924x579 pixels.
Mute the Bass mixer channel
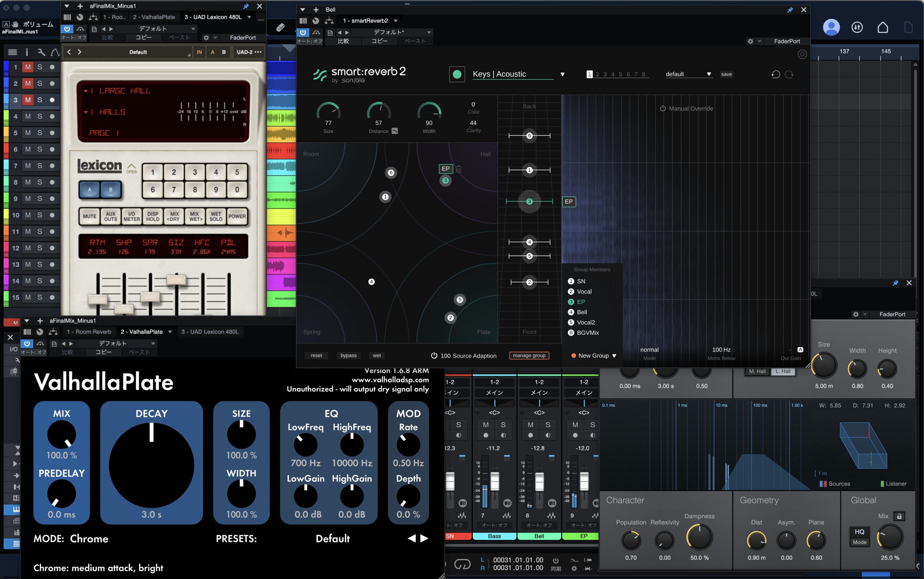click(x=485, y=425)
